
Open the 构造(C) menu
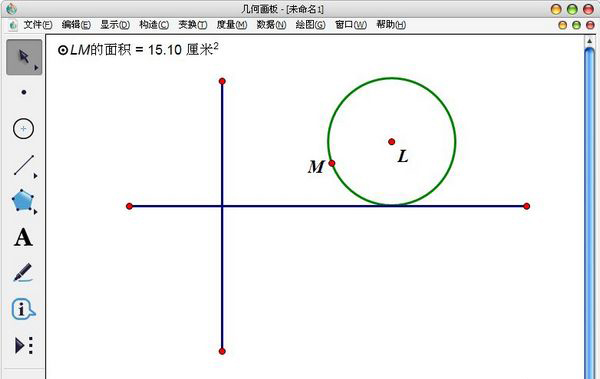point(154,25)
